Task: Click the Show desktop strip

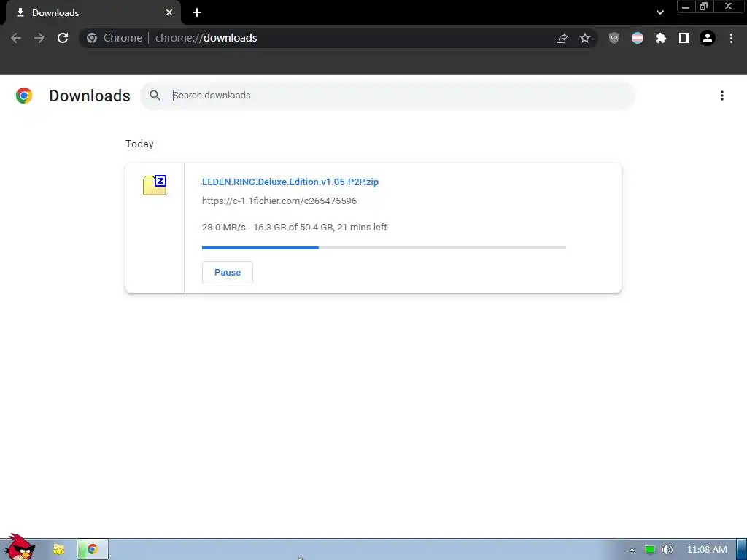Action: coord(742,550)
